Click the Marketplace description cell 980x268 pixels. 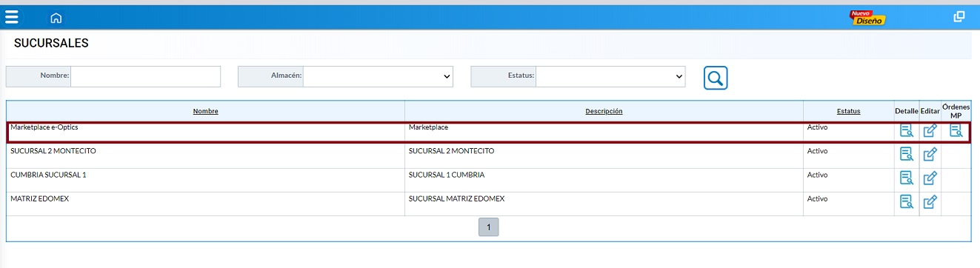(x=604, y=132)
